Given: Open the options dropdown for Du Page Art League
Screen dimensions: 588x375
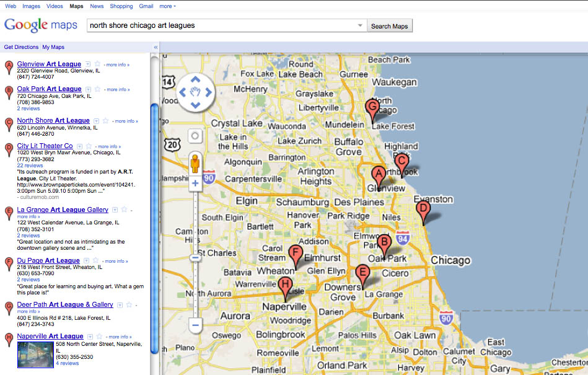Looking at the screenshot, I should pos(86,260).
